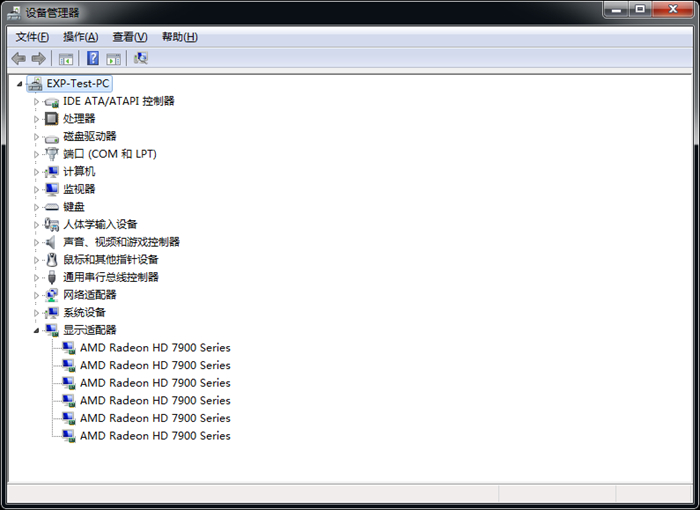Expand the 网络适配器 node
Image resolution: width=700 pixels, height=510 pixels.
[x=37, y=295]
